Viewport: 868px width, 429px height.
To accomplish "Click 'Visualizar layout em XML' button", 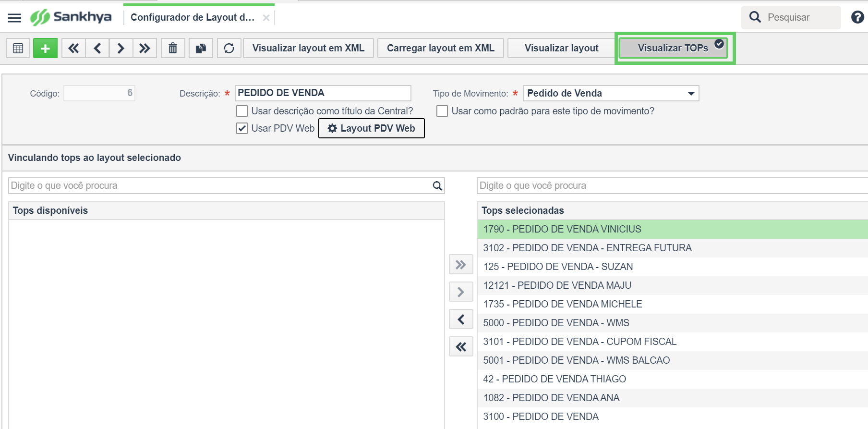I will 308,48.
